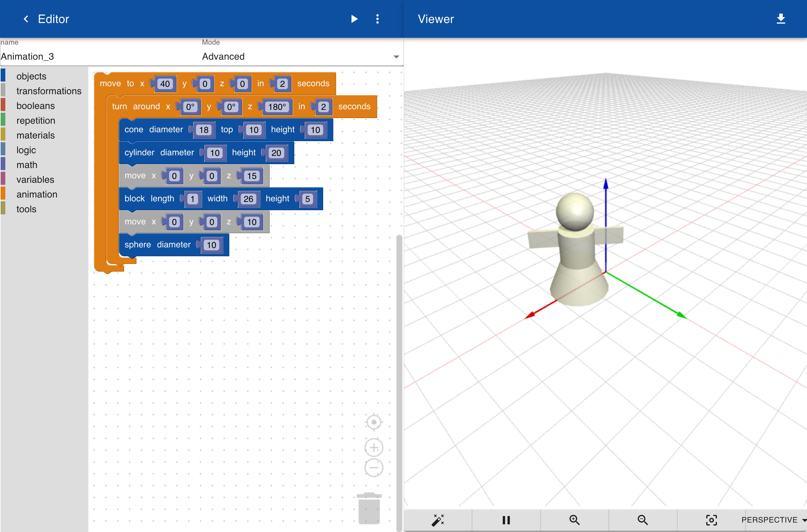Screen dimensions: 807x532
Task: Download the model from the Viewer
Action: pos(781,19)
